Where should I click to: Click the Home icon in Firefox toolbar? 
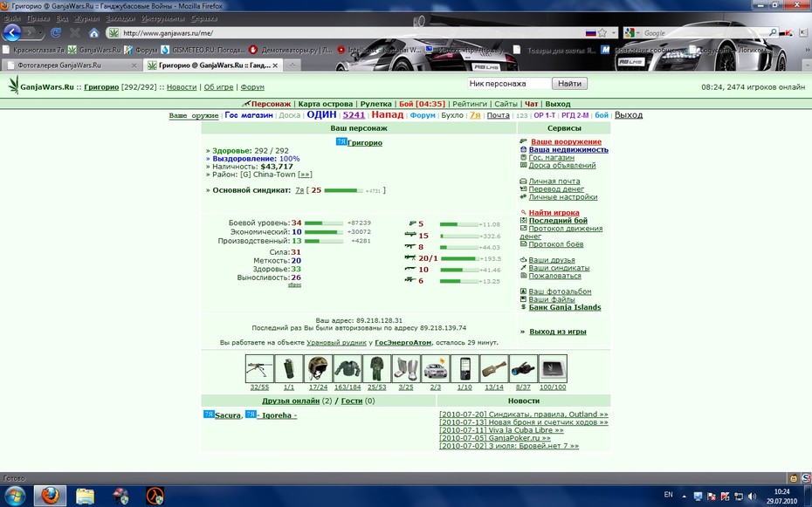tap(93, 32)
